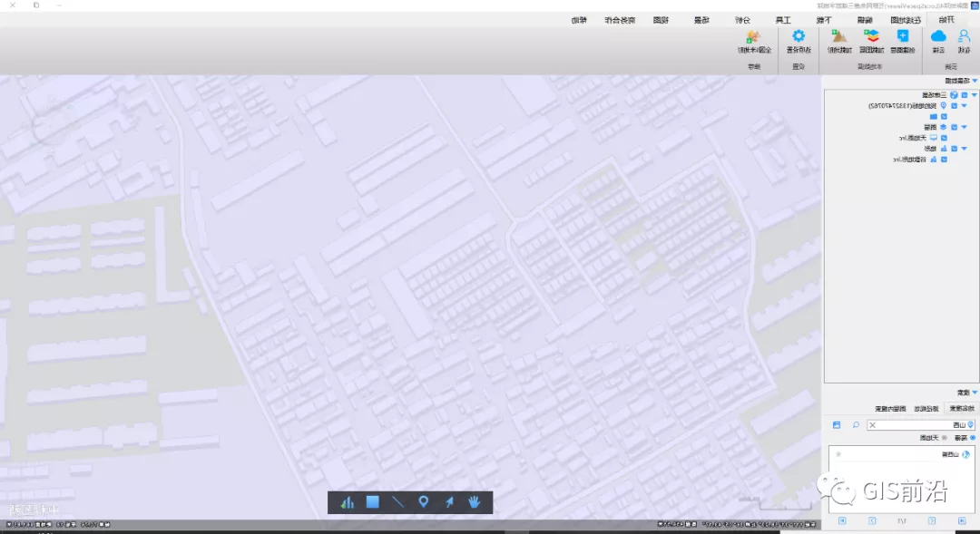Select the 天地图.lrc tree item
The image size is (980, 534).
(x=913, y=138)
